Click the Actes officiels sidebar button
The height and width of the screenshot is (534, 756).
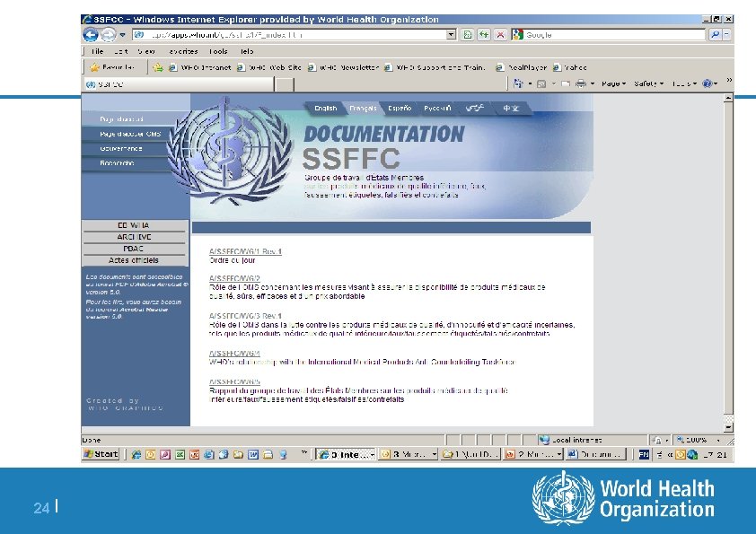[134, 260]
